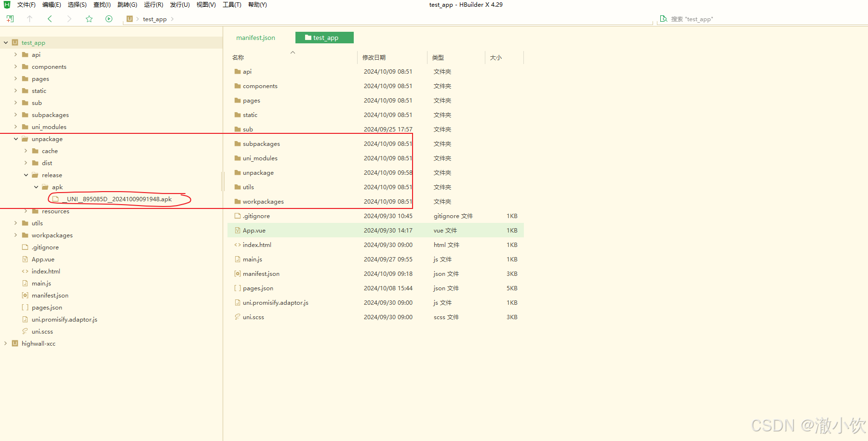Click api folder icon in file list
Viewport: 868px width, 441px height.
click(238, 71)
